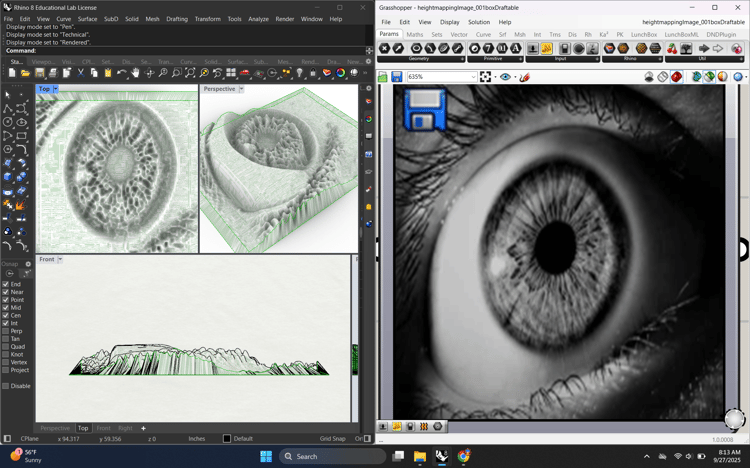
Task: Click Grid Snap in the status bar
Action: tap(332, 439)
